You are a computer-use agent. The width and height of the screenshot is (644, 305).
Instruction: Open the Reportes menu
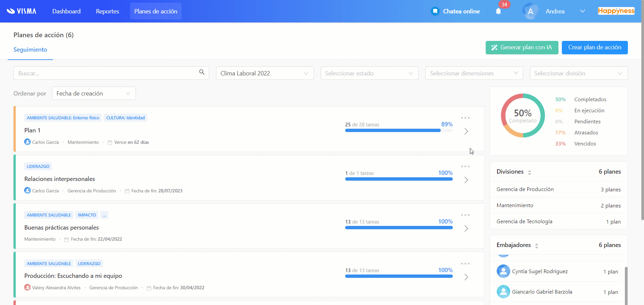(107, 11)
